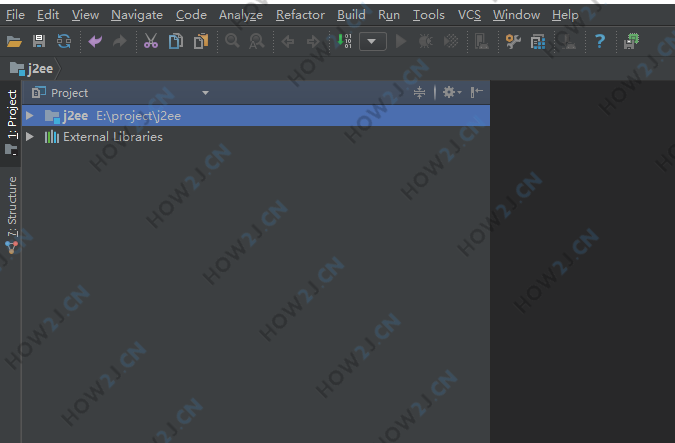This screenshot has height=443, width=675.
Task: Open the File menu
Action: (x=15, y=15)
